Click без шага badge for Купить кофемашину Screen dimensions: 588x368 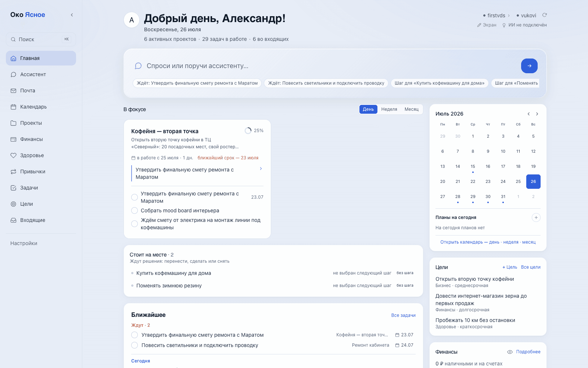405,273
